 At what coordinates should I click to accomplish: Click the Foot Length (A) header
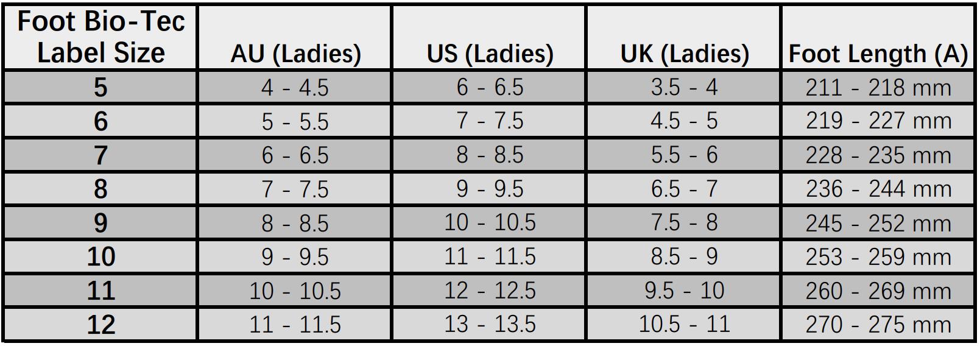[x=878, y=37]
